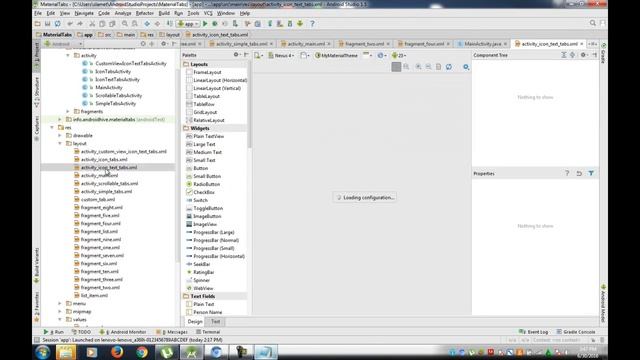The height and width of the screenshot is (360, 640).
Task: Open the Gradle Console
Action: [x=576, y=332]
